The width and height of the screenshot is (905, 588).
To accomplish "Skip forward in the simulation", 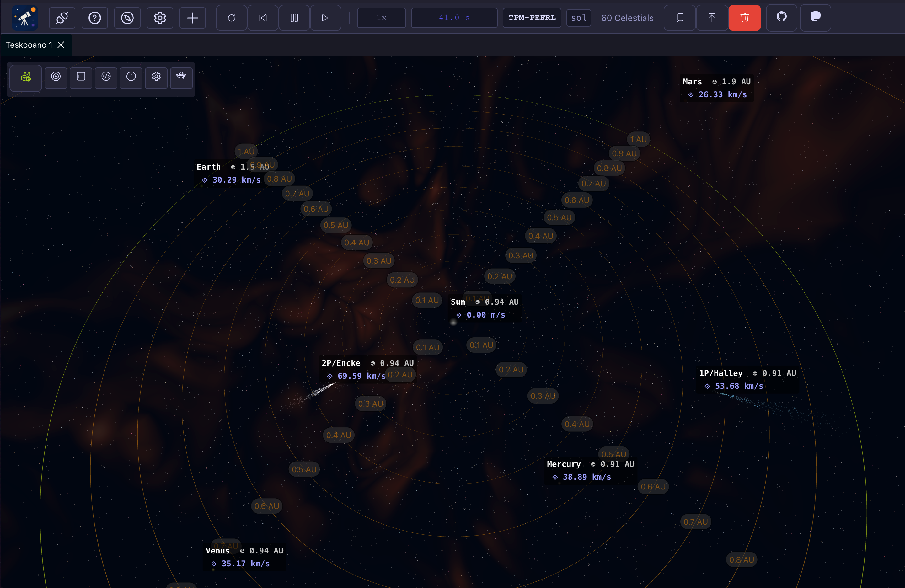I will click(325, 18).
